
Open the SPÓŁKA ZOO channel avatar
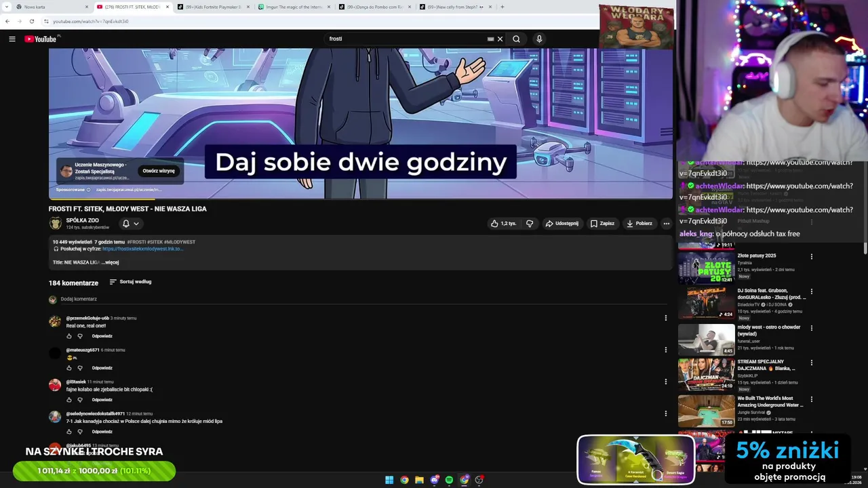[x=55, y=224]
